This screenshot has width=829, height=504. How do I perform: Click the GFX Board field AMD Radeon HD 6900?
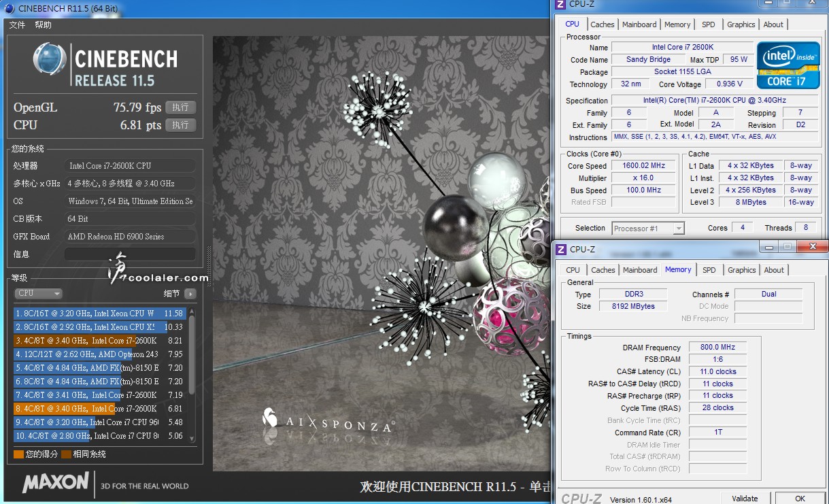point(130,237)
